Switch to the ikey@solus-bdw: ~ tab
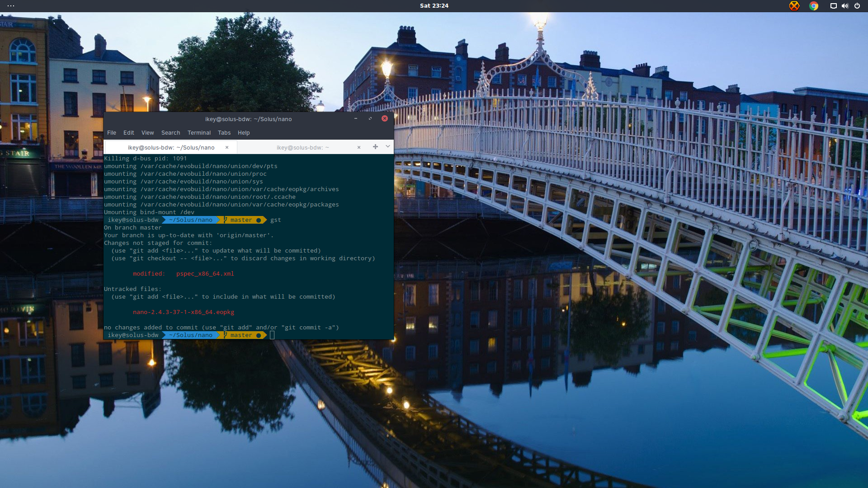 [303, 147]
